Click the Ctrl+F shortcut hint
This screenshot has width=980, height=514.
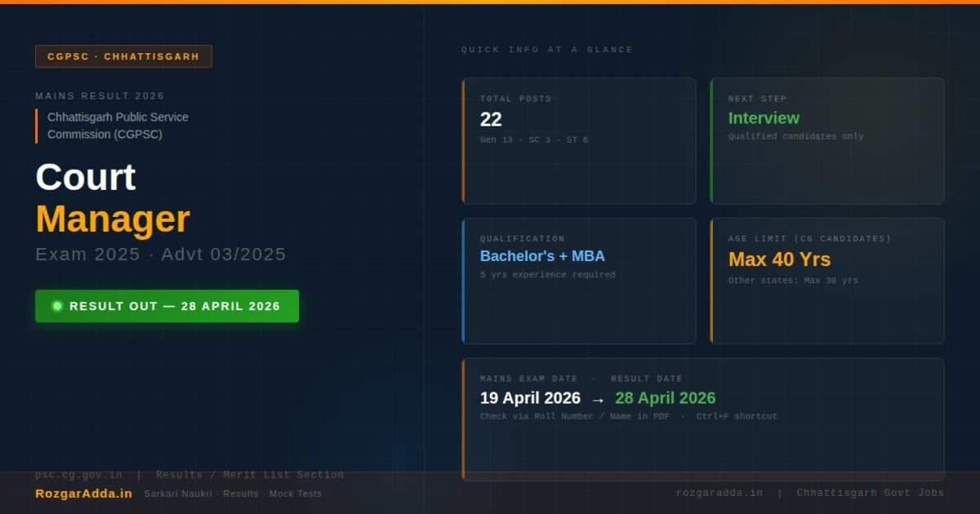coord(737,416)
